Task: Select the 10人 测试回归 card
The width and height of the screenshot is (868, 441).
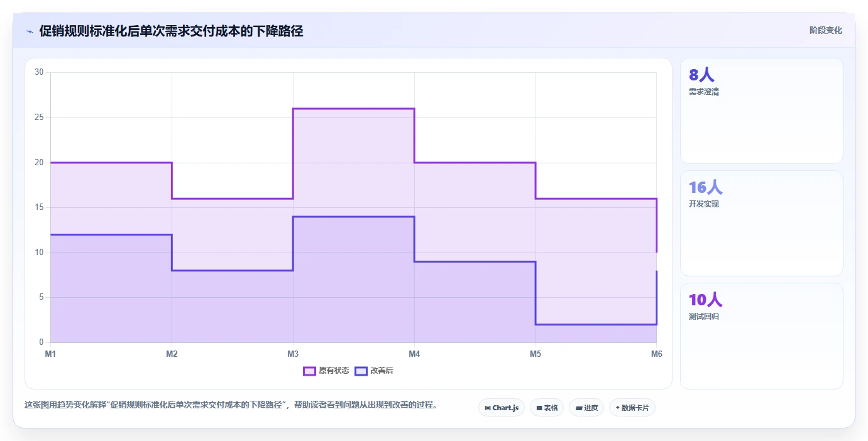Action: click(761, 336)
